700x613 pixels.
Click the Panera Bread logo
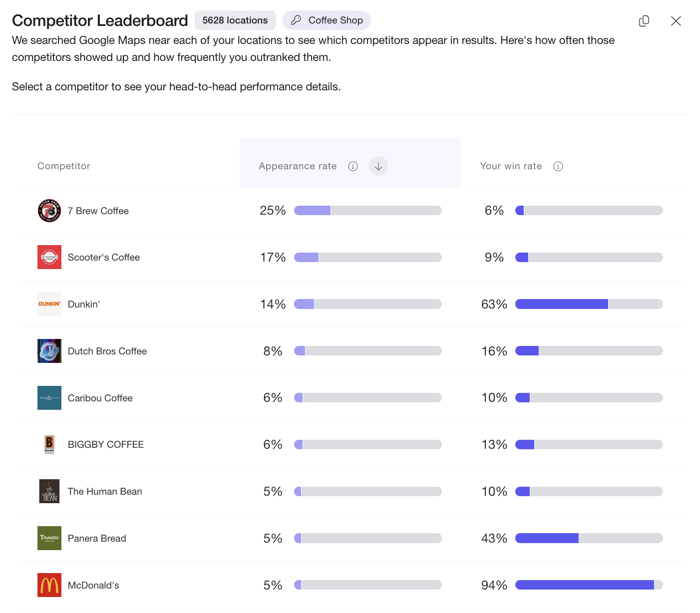[49, 538]
